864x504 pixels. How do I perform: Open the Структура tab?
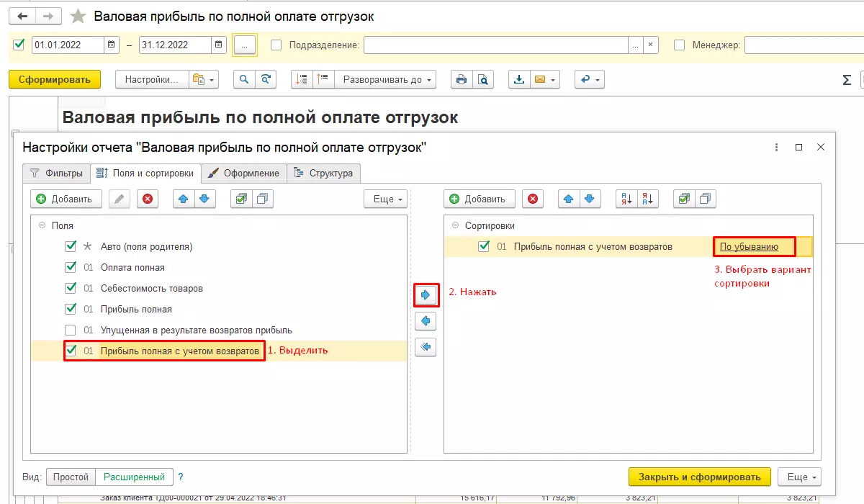323,173
